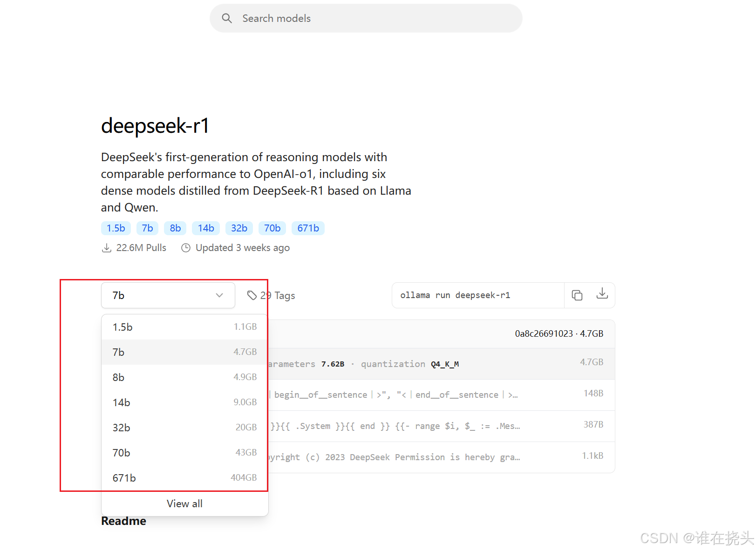The height and width of the screenshot is (551, 756).
Task: Expand the 7b model size dropdown
Action: pyautogui.click(x=168, y=295)
